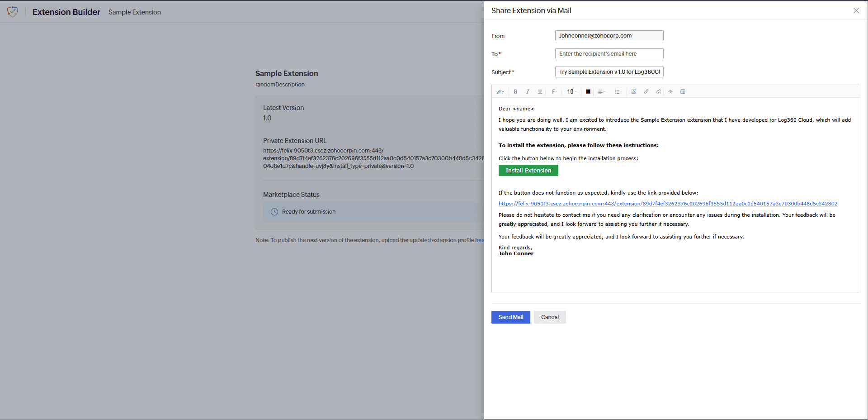868x420 pixels.
Task: Toggle underline formatting
Action: [539, 91]
